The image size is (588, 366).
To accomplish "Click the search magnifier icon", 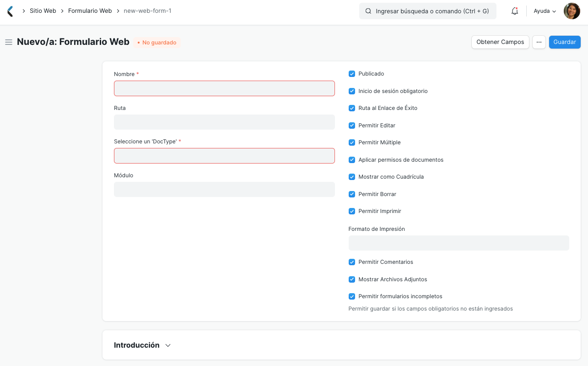I will (368, 11).
